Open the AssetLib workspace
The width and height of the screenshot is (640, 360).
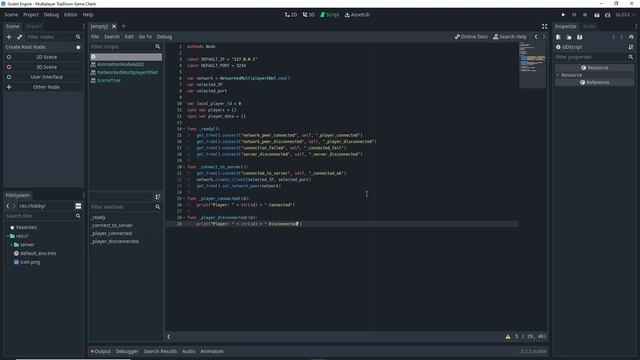coord(357,15)
